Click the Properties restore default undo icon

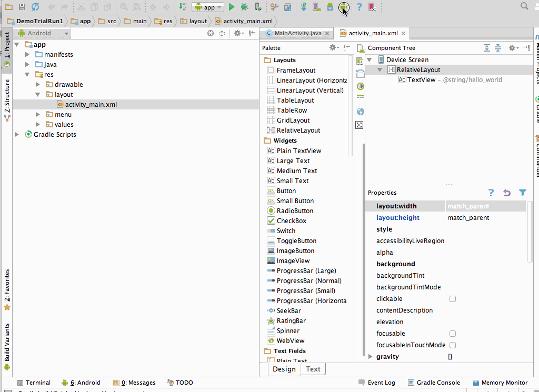507,193
